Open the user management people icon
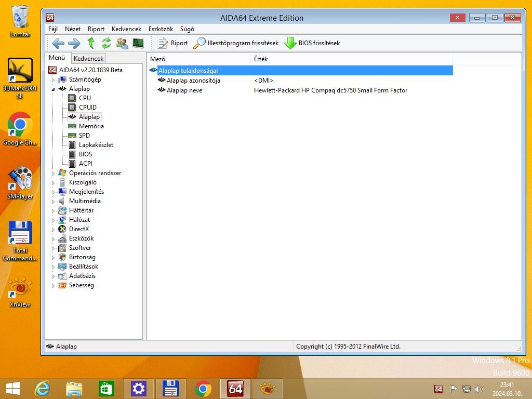Screen dimensions: 532x399 coord(122,43)
